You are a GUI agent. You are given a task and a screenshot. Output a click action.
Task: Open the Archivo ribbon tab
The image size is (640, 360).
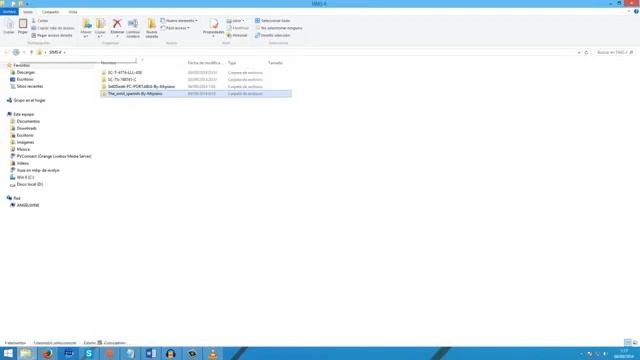click(x=9, y=12)
